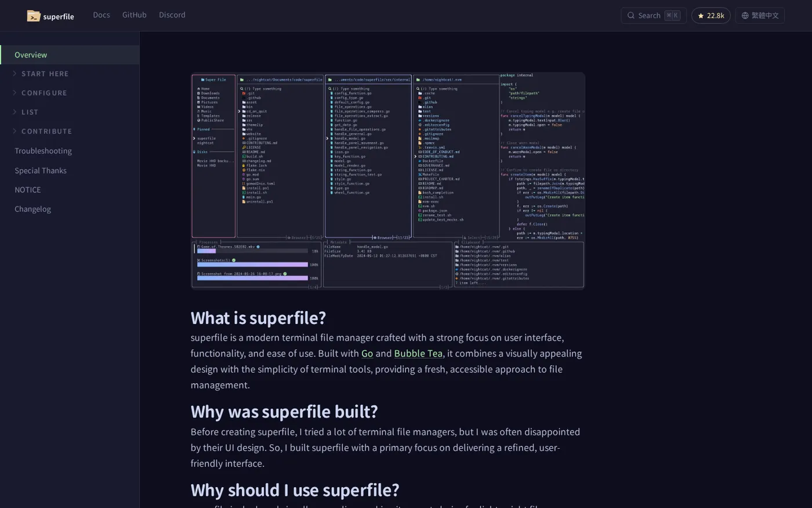812x508 pixels.
Task: Expand the START HERE section chevron
Action: (x=14, y=74)
